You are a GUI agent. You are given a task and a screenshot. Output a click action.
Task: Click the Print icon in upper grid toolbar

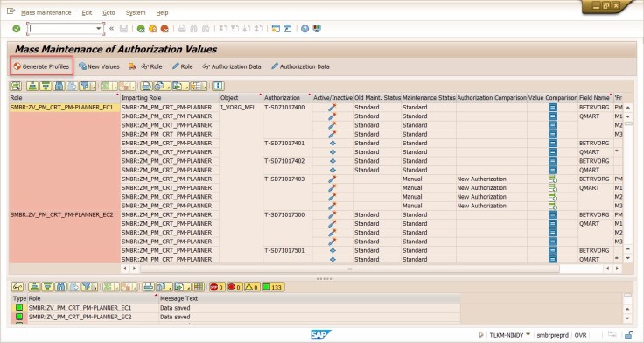pos(146,86)
